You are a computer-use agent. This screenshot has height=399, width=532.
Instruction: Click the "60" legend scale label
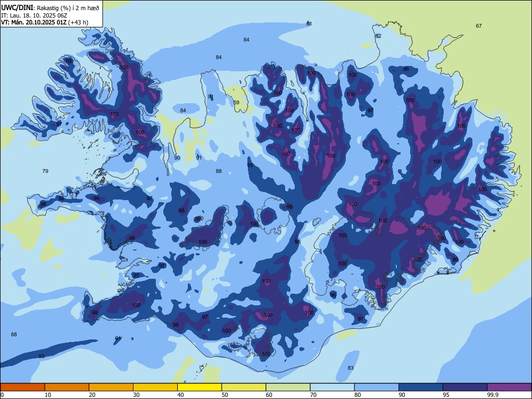coord(269,395)
